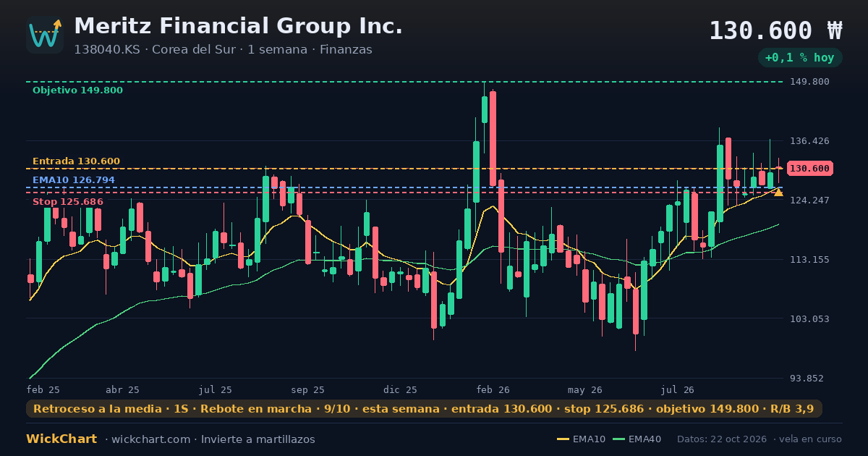This screenshot has height=456, width=868.
Task: Click the current price 130.600 ₩
Action: point(775,31)
